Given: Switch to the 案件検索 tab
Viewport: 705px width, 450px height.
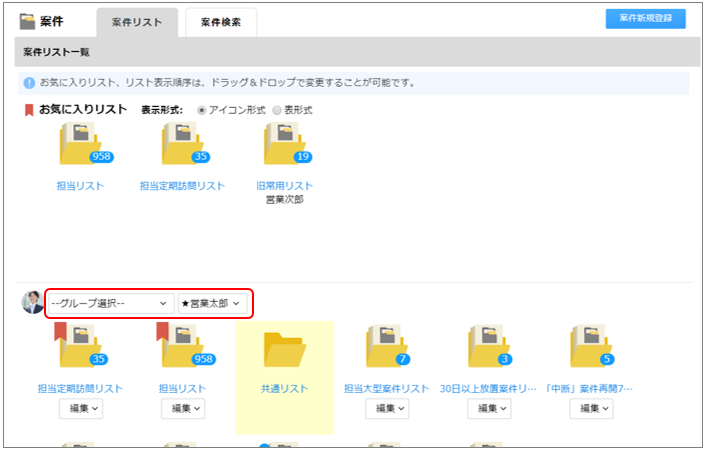Looking at the screenshot, I should (221, 22).
